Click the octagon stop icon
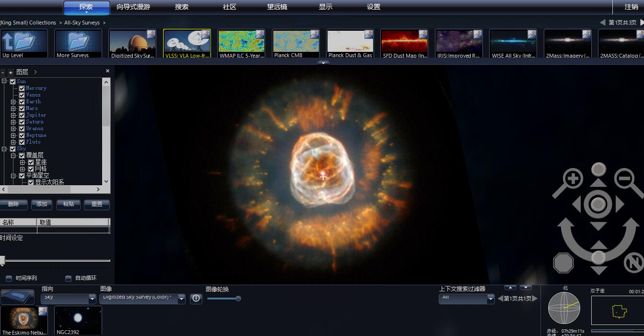 (563, 263)
